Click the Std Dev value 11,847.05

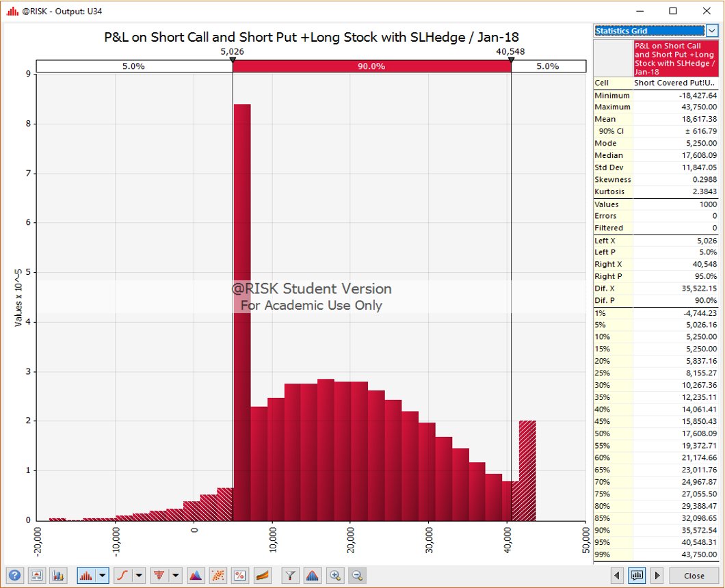point(699,168)
